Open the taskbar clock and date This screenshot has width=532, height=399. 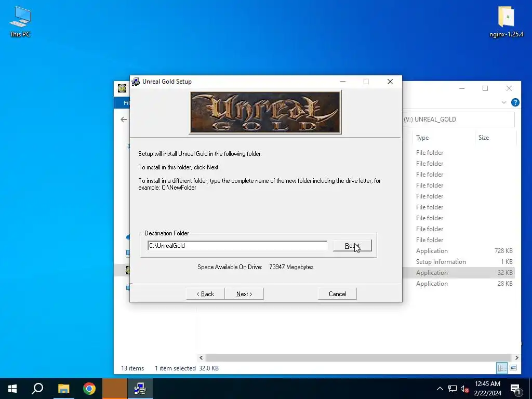tap(487, 389)
